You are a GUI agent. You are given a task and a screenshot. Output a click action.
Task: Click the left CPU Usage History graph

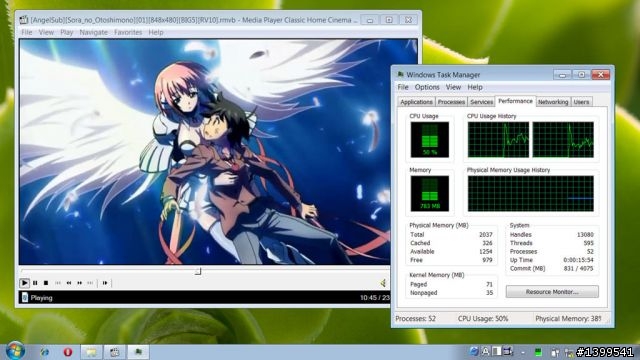pyautogui.click(x=498, y=140)
